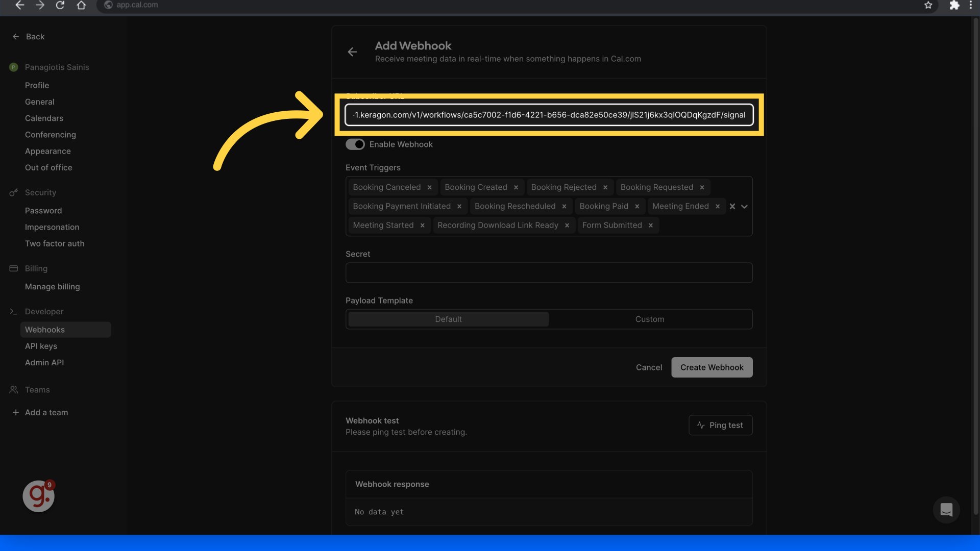Remove Booking Payment Initiated trigger tag

tap(459, 206)
